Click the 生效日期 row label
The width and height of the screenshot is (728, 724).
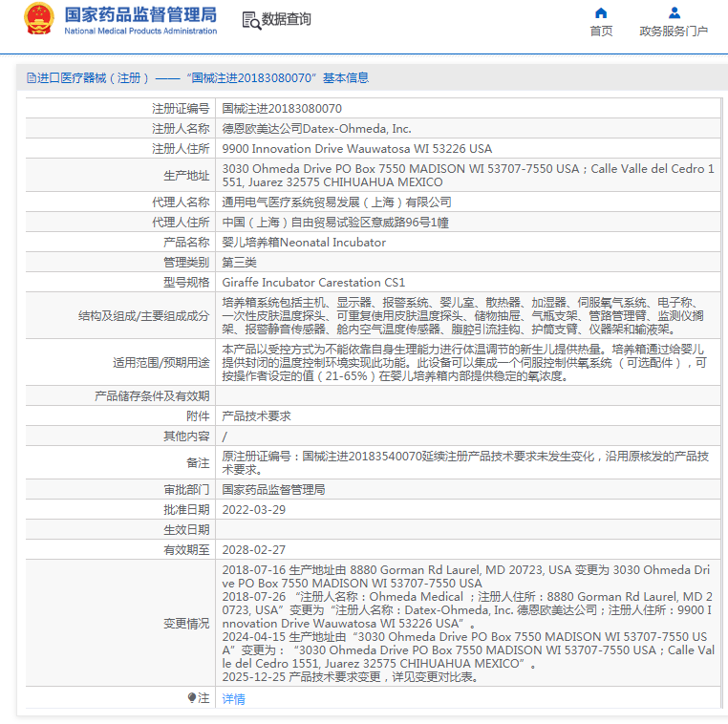click(186, 529)
